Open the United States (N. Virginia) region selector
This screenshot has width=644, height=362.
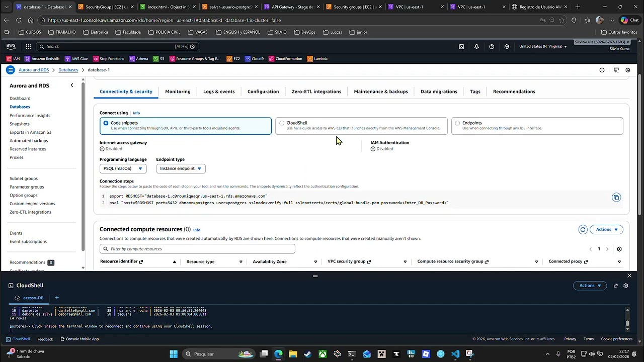(x=543, y=46)
